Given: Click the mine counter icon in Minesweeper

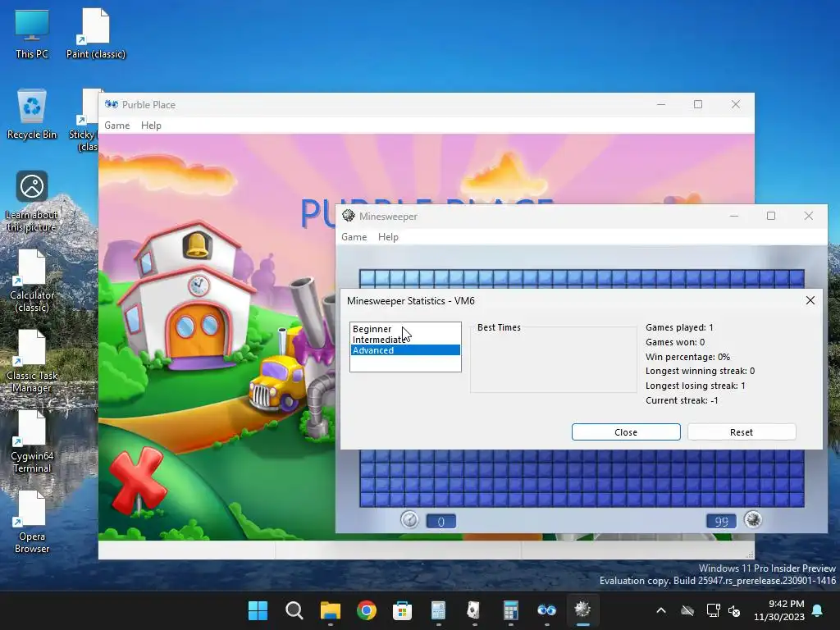Looking at the screenshot, I should coord(753,519).
